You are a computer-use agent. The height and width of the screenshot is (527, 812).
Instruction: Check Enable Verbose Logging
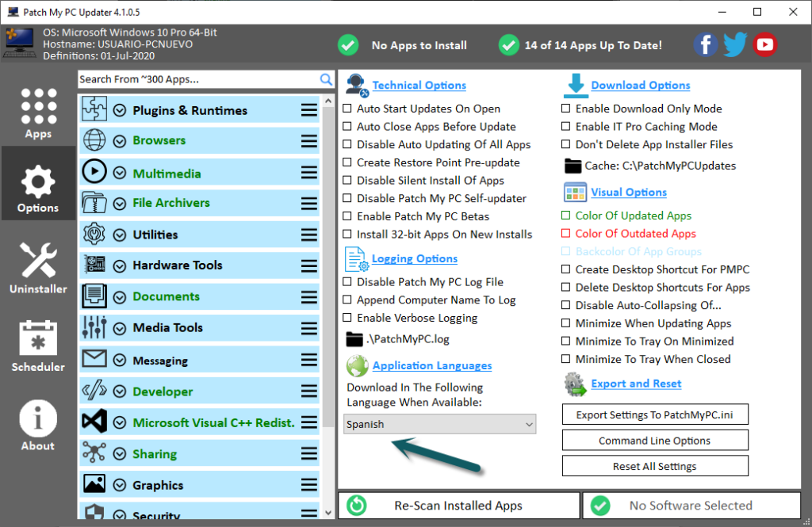click(x=347, y=317)
